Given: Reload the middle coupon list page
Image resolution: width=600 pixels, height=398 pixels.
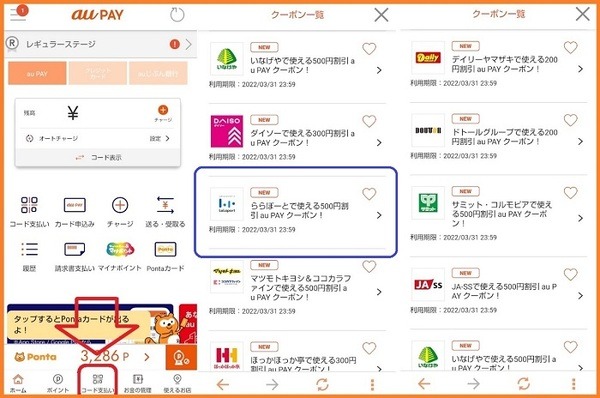Looking at the screenshot, I should coord(322,384).
